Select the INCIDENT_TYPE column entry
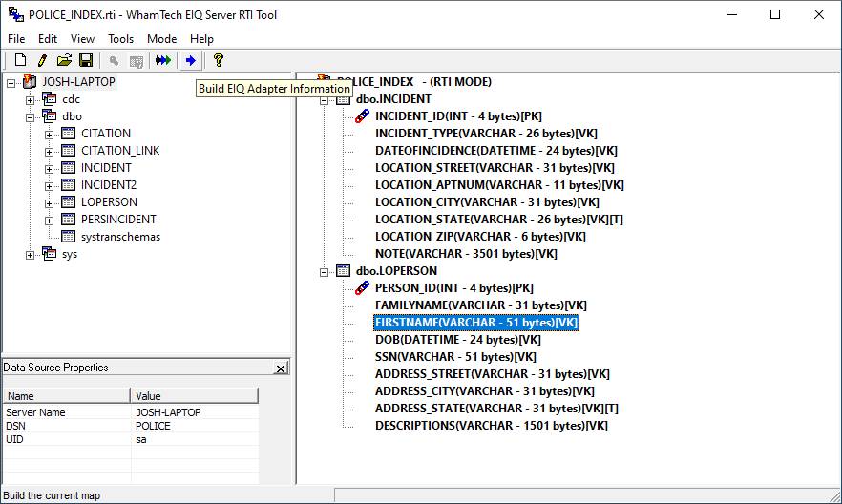842x504 pixels. click(x=486, y=133)
